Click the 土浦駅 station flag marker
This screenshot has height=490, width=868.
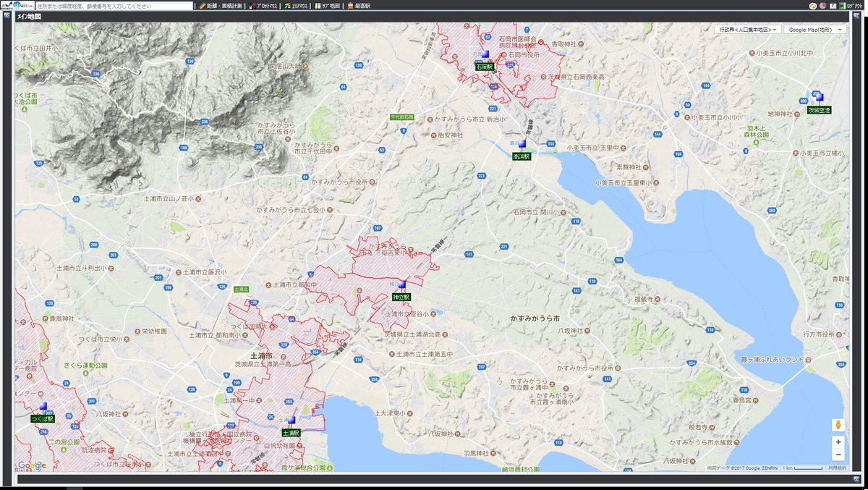tap(292, 421)
